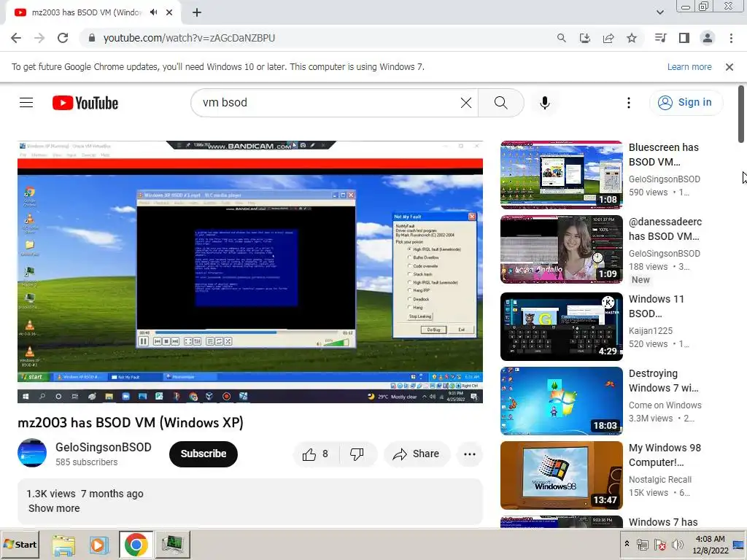Click the forward navigation arrow
The height and width of the screenshot is (560, 747).
tap(39, 38)
